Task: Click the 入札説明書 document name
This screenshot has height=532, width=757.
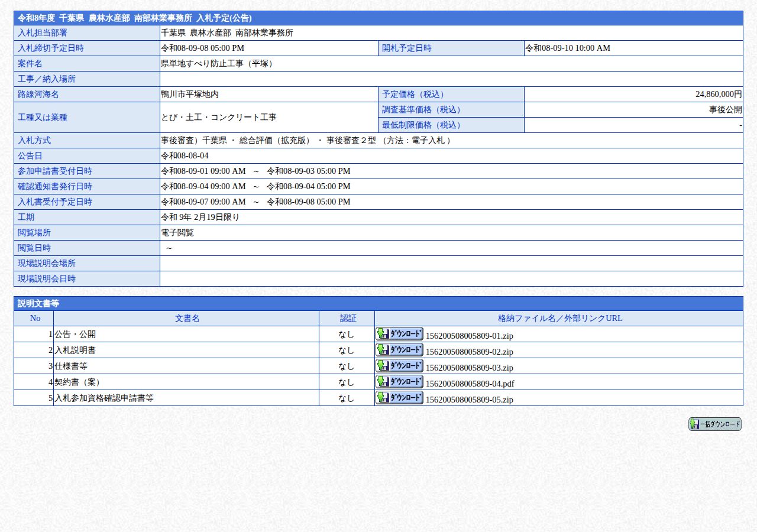Action: point(75,350)
